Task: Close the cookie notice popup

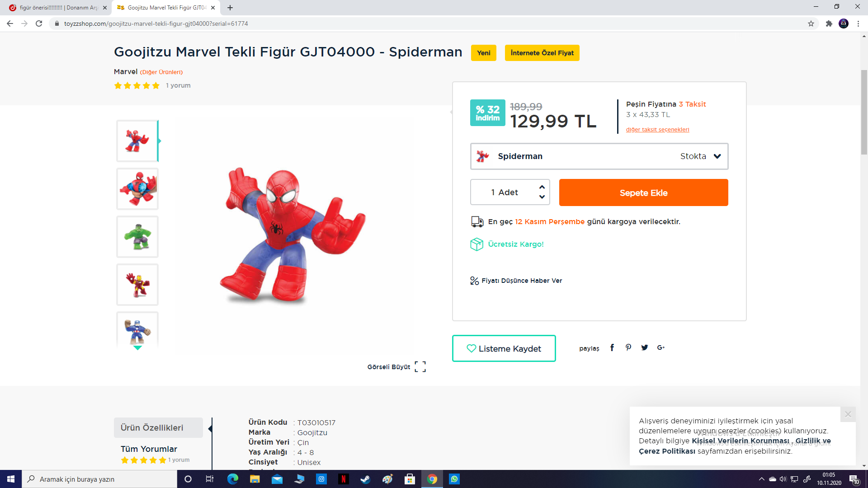Action: click(848, 414)
